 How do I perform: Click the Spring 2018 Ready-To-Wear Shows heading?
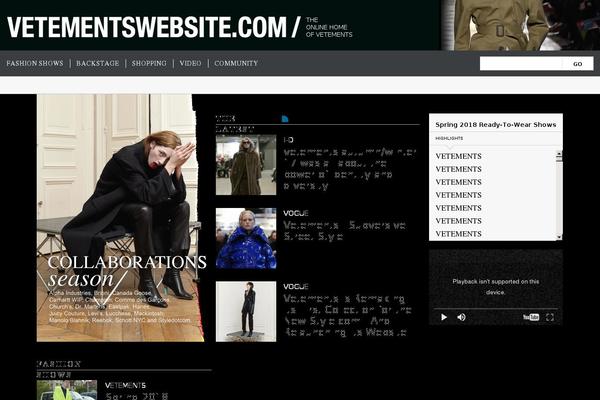496,124
